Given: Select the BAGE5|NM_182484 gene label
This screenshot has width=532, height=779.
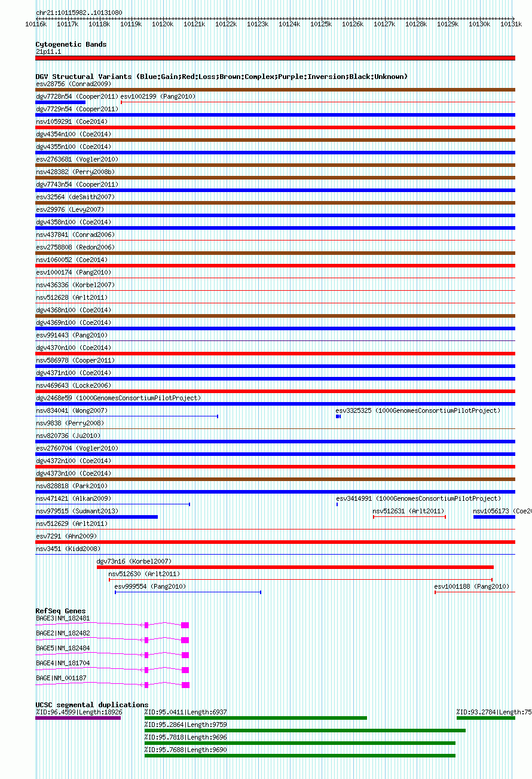Looking at the screenshot, I should [x=63, y=649].
